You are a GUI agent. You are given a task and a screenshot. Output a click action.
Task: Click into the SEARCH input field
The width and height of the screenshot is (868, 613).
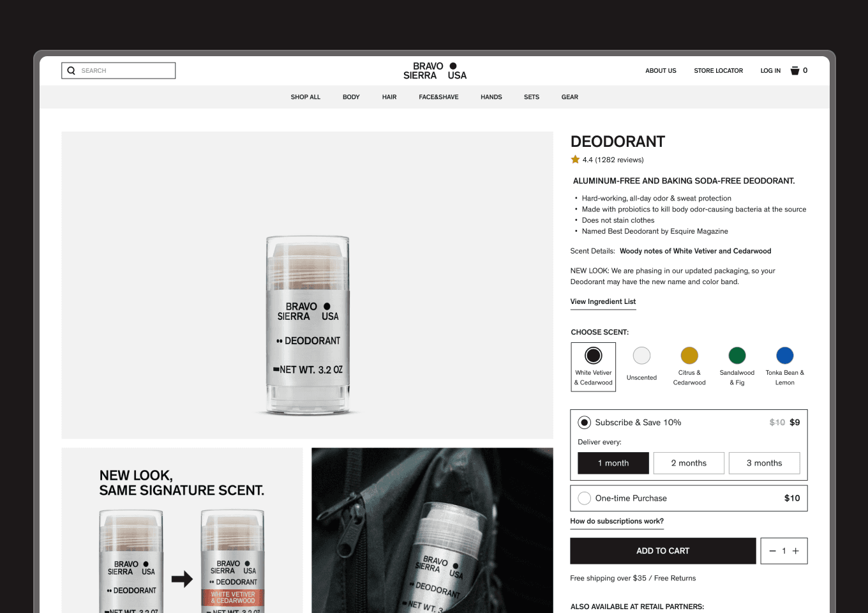pyautogui.click(x=119, y=71)
